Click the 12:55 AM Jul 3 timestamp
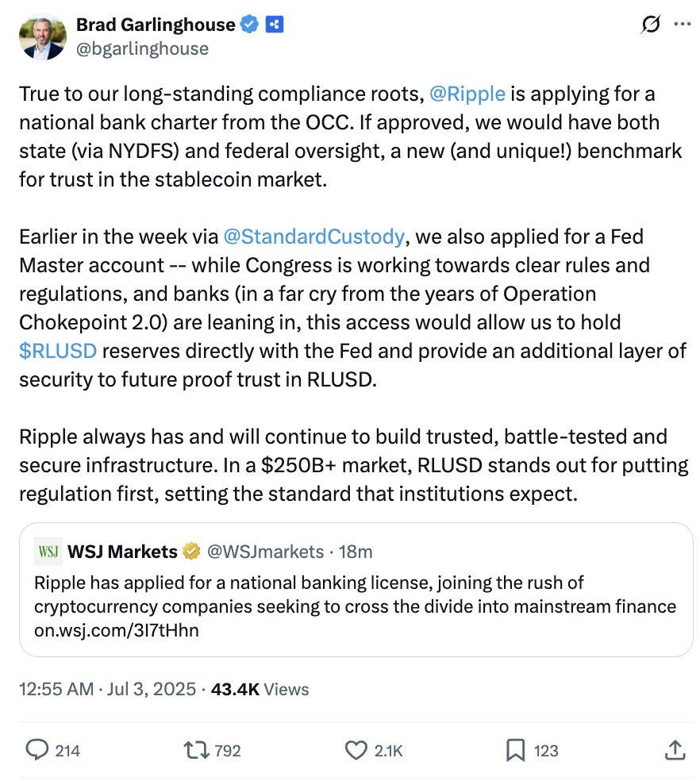Viewport: 700px width, 781px height. [107, 689]
